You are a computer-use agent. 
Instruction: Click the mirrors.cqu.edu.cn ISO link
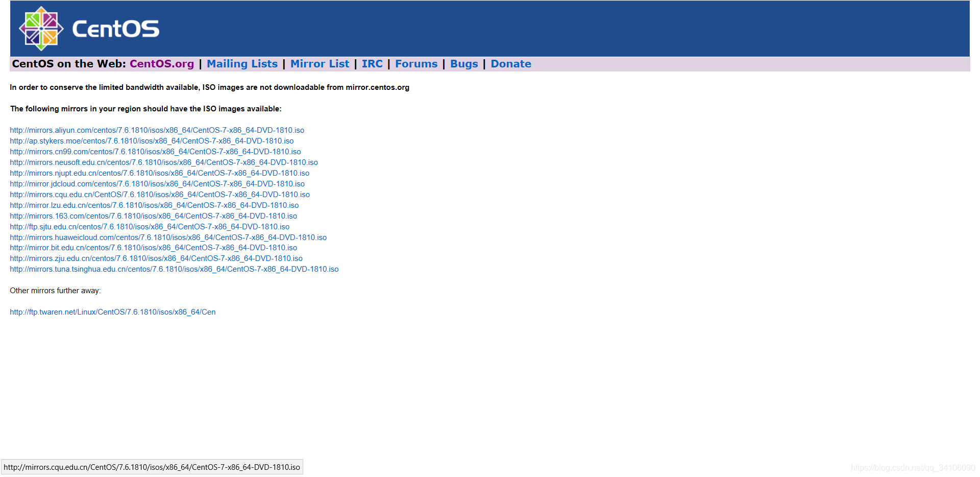[160, 195]
